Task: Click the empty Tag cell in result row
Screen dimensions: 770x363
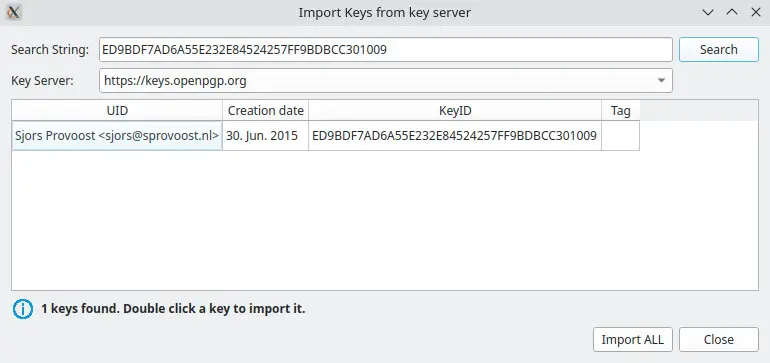Action: pyautogui.click(x=620, y=136)
